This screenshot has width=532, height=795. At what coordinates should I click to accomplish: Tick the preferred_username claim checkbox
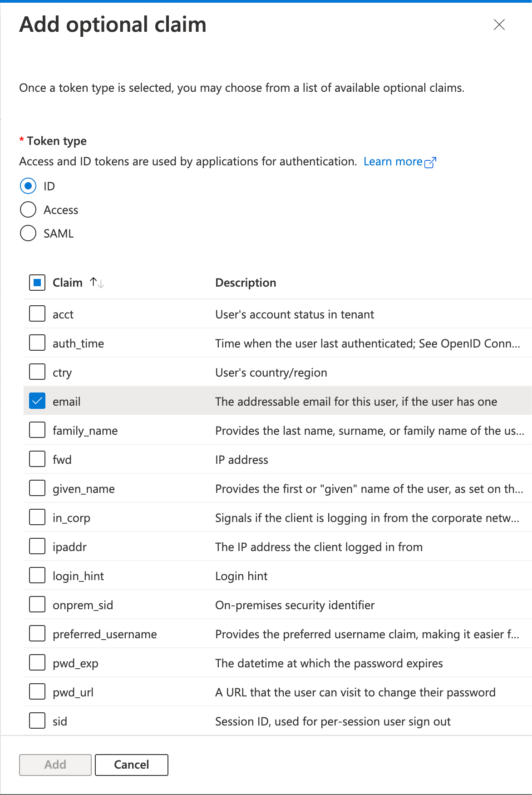coord(37,633)
